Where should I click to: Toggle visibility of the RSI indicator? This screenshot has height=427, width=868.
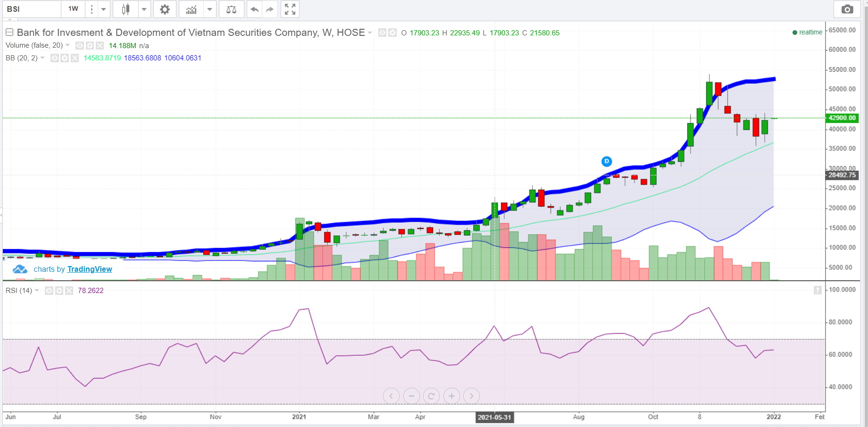pyautogui.click(x=49, y=291)
